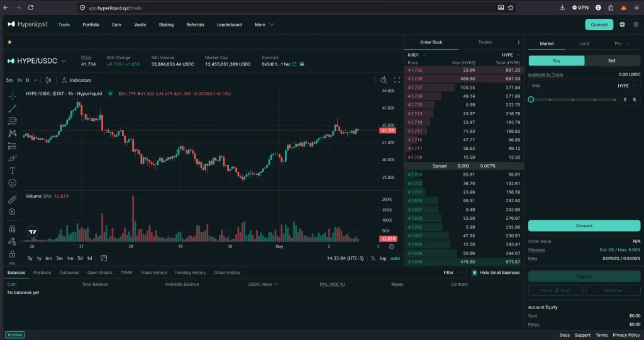Image resolution: width=644 pixels, height=340 pixels.
Task: Select the pattern drawing tool
Action: (13, 133)
